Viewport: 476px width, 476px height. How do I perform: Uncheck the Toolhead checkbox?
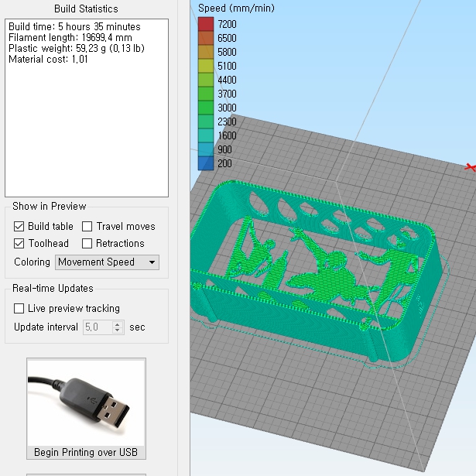19,244
